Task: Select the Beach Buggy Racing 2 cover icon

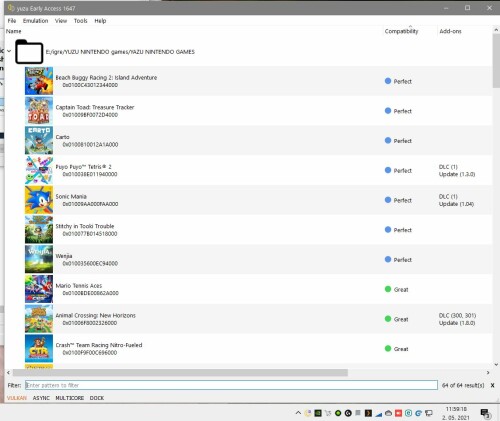Action: pyautogui.click(x=39, y=81)
